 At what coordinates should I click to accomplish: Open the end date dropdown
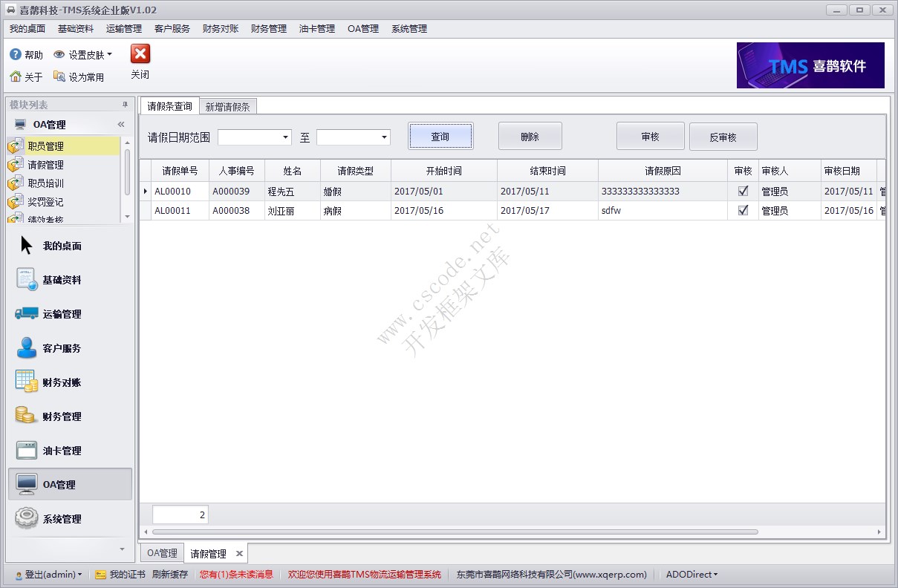pyautogui.click(x=385, y=137)
